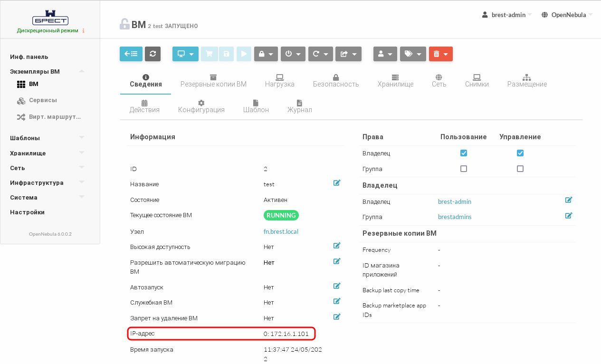
Task: Click the back to list button
Action: tap(131, 54)
